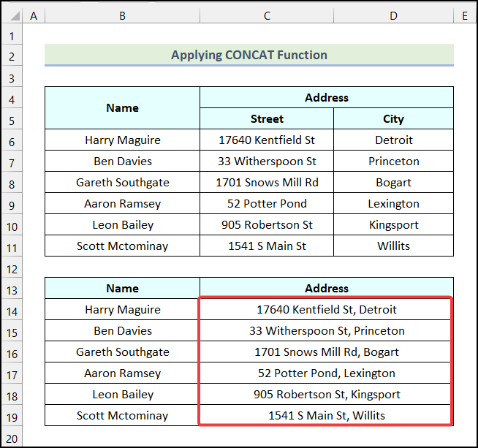This screenshot has height=448, width=478.
Task: Select column C header
Action: pos(267,15)
